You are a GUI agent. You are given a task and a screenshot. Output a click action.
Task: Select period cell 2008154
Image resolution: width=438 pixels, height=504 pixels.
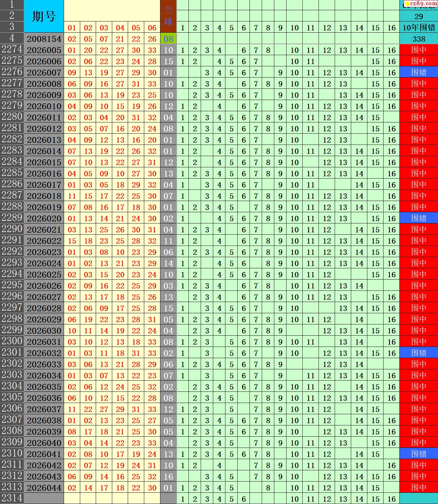44,39
